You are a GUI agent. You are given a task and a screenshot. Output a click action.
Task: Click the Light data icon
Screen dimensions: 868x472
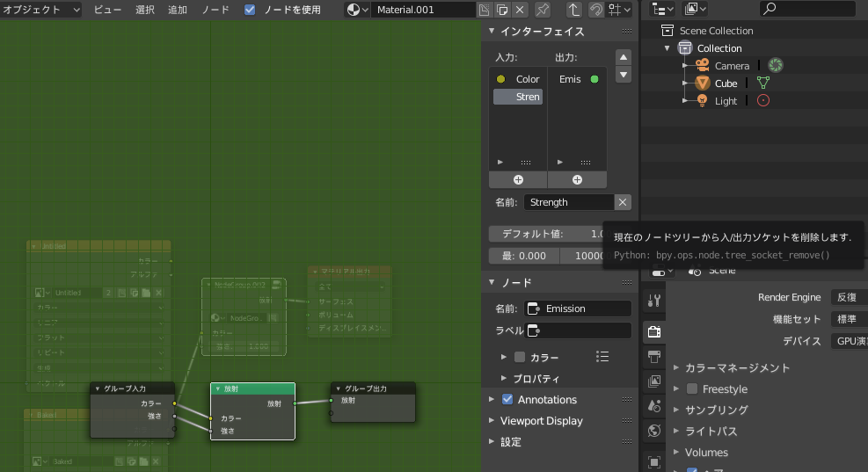(763, 101)
